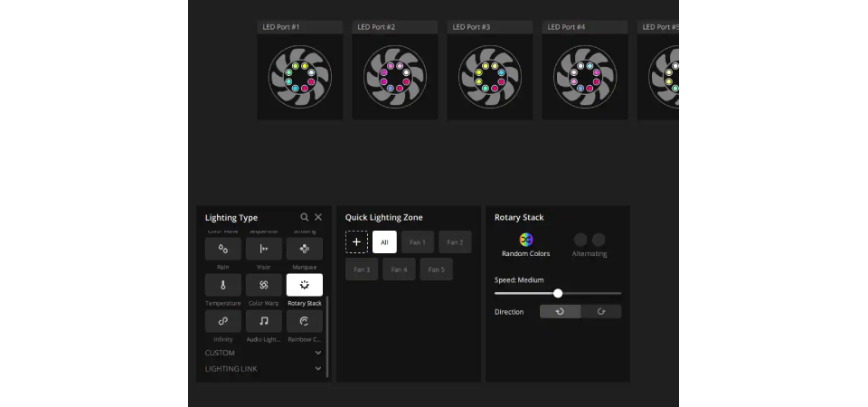Click the Speed slider handle
The height and width of the screenshot is (407, 868).
point(558,293)
